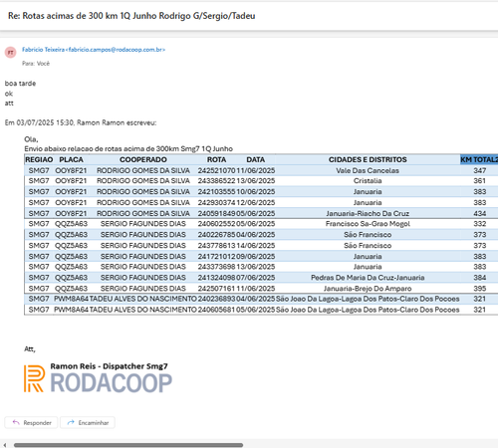Screen dimensions: 498x448
Task: Click route number 243386522
Action: (216, 181)
